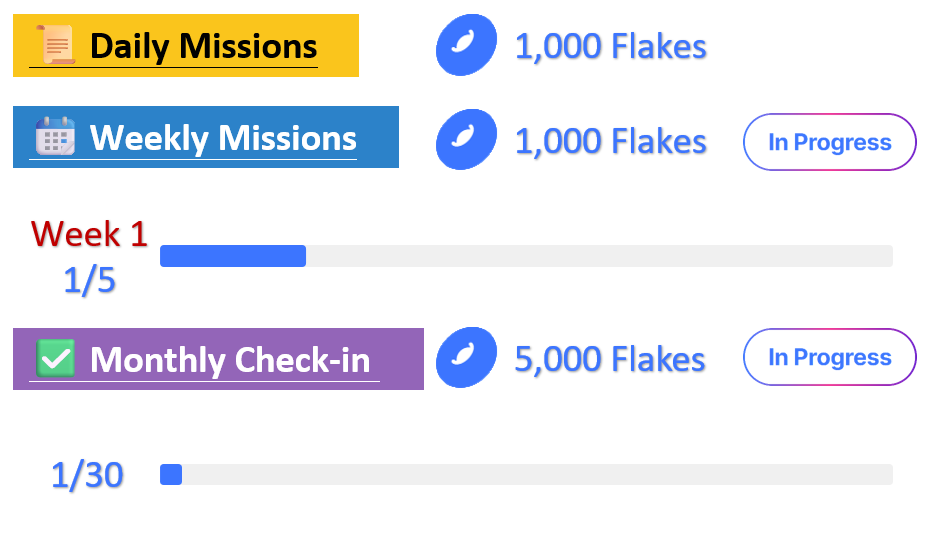Click the Flakes coin beside Monthly Check-in
This screenshot has width=942, height=535.
[x=466, y=358]
